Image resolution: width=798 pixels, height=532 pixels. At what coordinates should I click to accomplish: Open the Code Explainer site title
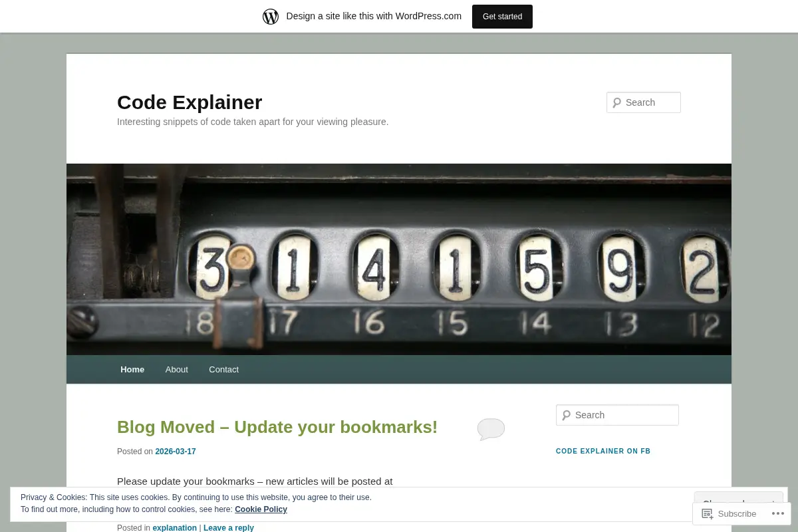tap(190, 102)
